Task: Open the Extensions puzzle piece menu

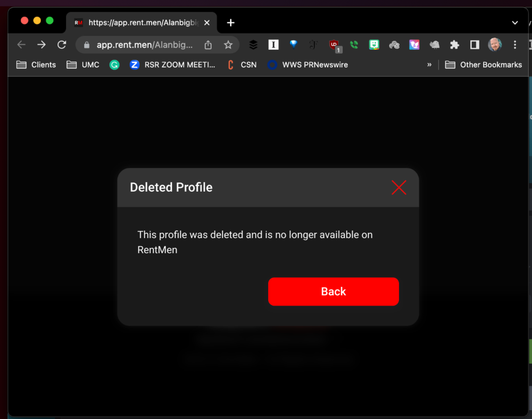Action: pyautogui.click(x=454, y=45)
